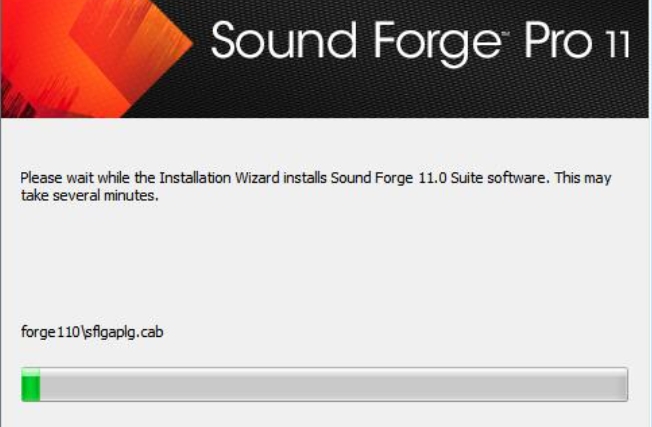Click the right end of progress bar

coord(624,385)
